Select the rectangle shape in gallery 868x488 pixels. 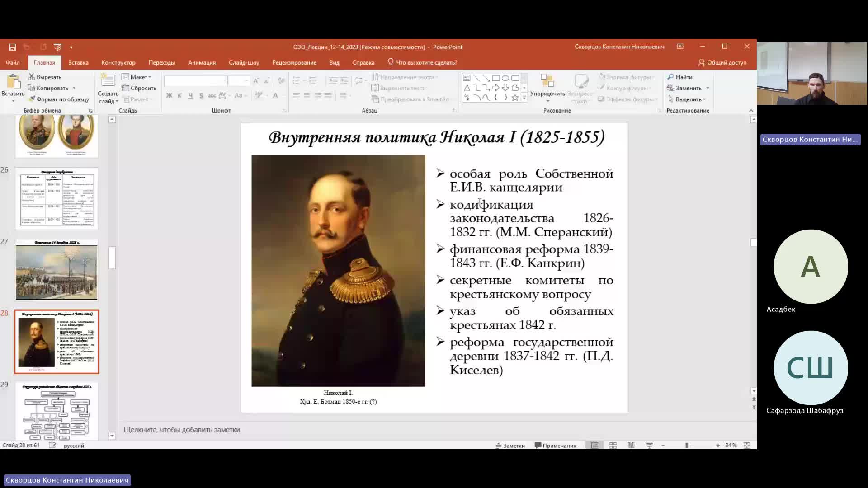(495, 78)
